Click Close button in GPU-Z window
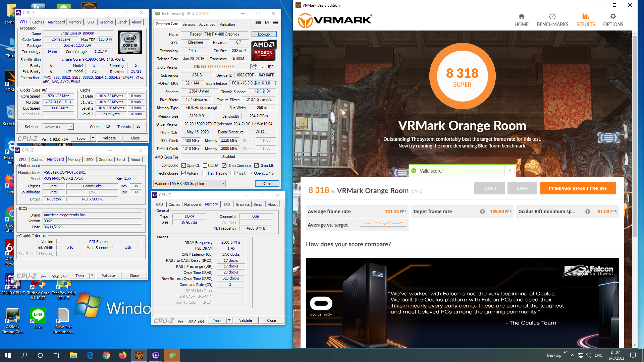This screenshot has width=644, height=362. pyautogui.click(x=267, y=184)
